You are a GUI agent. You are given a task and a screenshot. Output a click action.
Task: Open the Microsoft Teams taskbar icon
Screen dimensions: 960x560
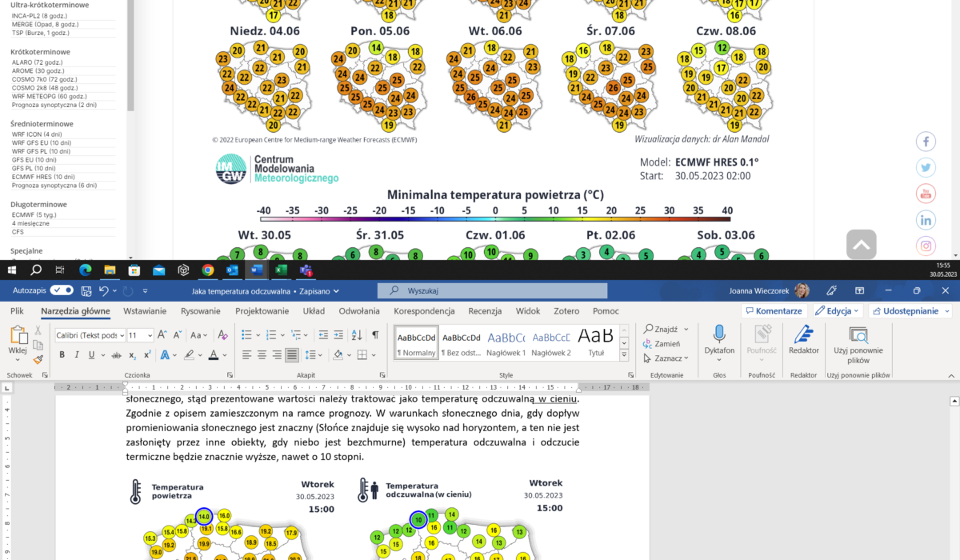click(x=306, y=270)
